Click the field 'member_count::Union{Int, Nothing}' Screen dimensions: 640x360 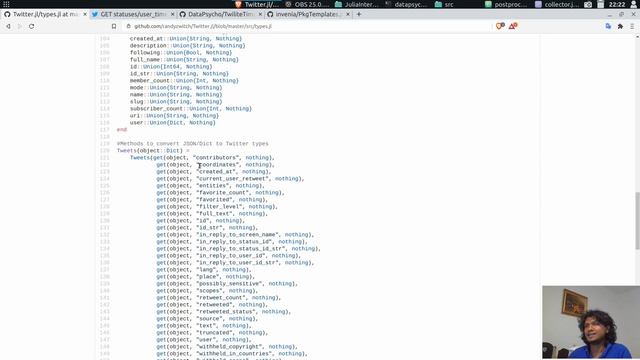[184, 81]
